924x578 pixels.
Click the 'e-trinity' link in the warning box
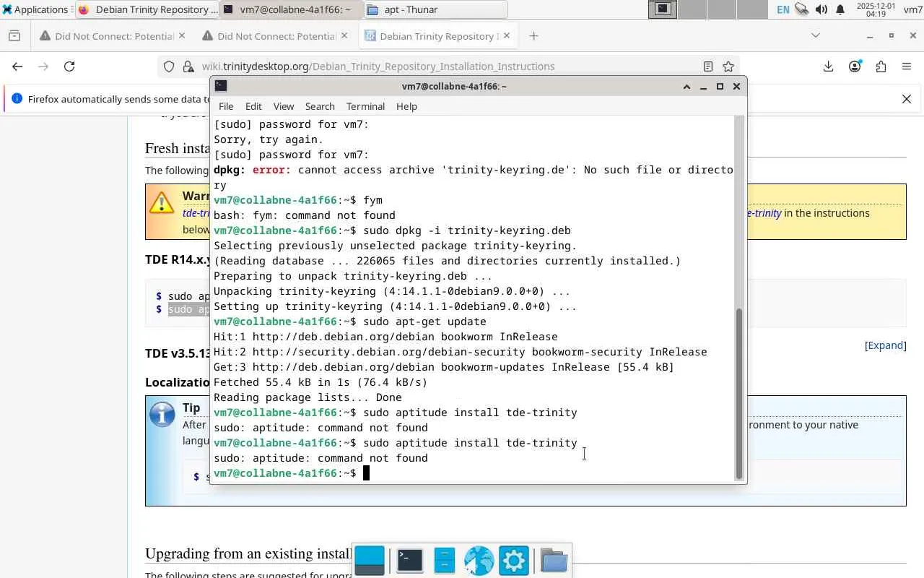click(x=764, y=213)
